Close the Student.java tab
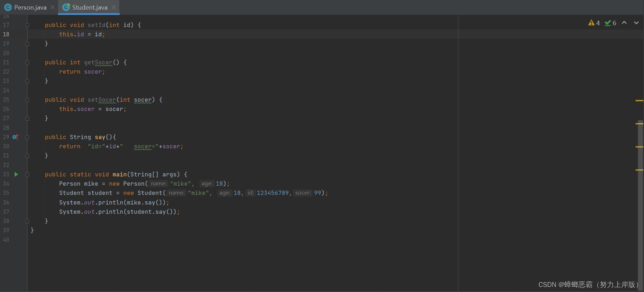Viewport: 644px width, 292px height. tap(114, 7)
